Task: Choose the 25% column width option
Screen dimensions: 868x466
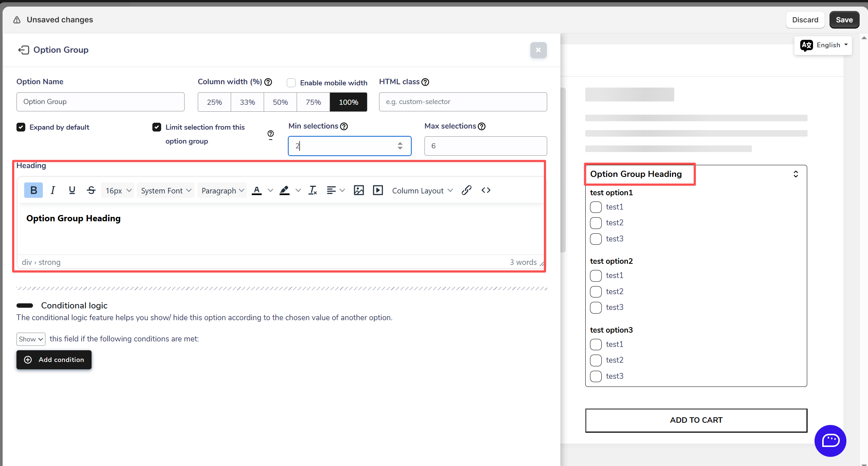Action: (x=214, y=102)
